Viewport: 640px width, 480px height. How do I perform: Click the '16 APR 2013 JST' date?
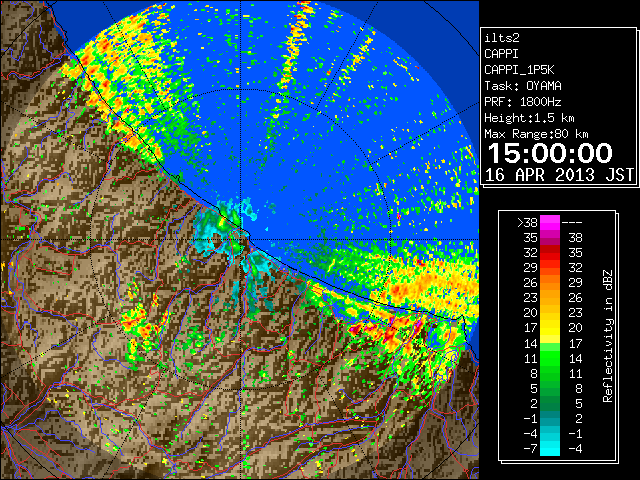(559, 175)
